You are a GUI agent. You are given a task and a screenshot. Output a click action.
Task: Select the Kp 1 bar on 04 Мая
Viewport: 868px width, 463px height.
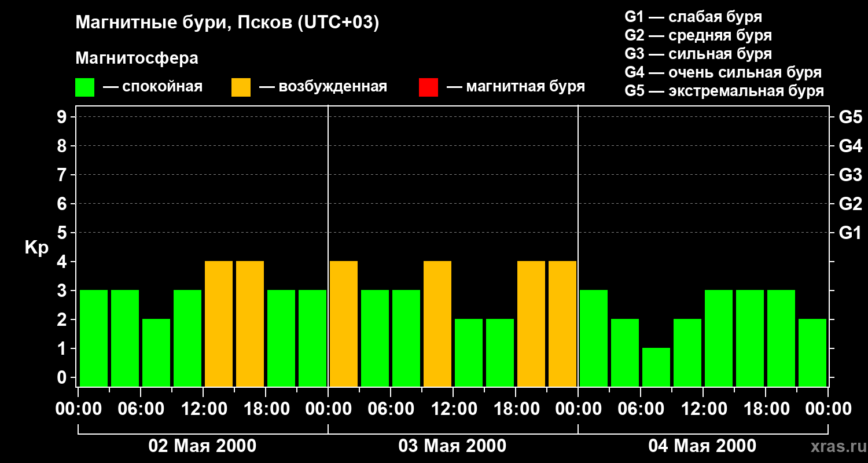coord(656,367)
